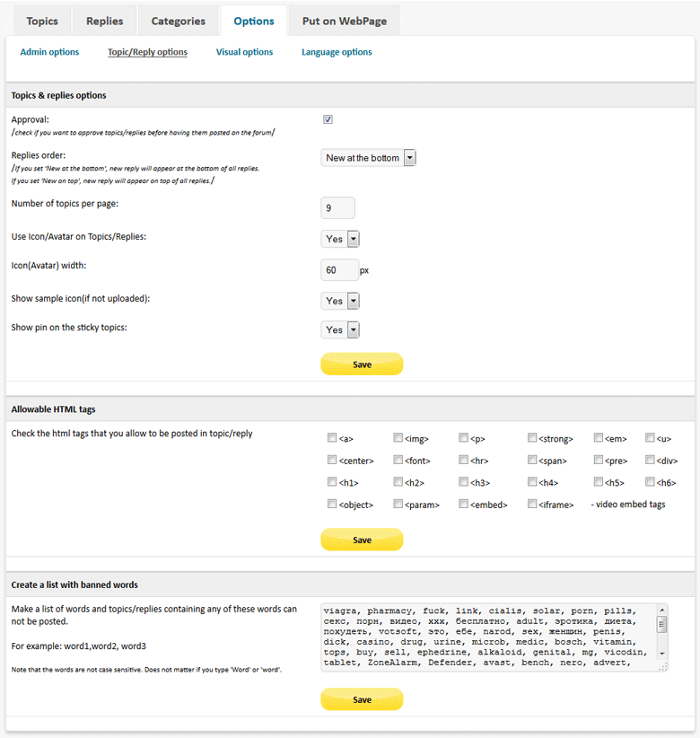
Task: Enable the <u> tag checkbox
Action: point(650,438)
